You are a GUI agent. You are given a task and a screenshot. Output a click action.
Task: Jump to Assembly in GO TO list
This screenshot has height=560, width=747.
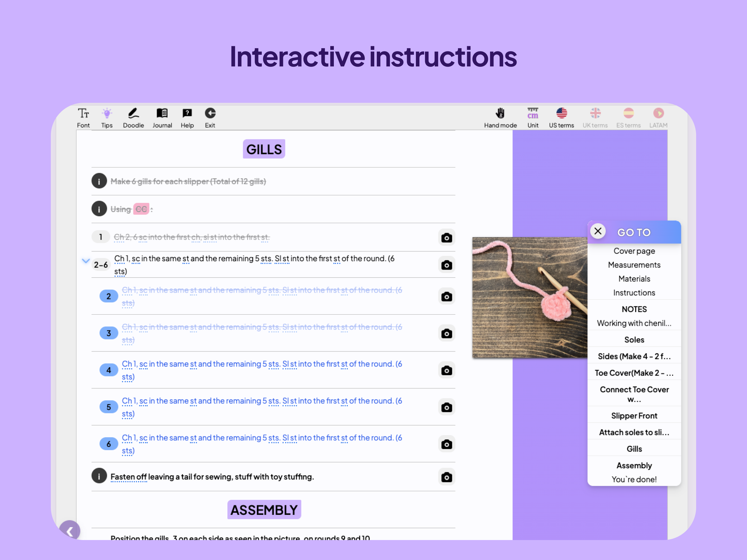point(634,465)
